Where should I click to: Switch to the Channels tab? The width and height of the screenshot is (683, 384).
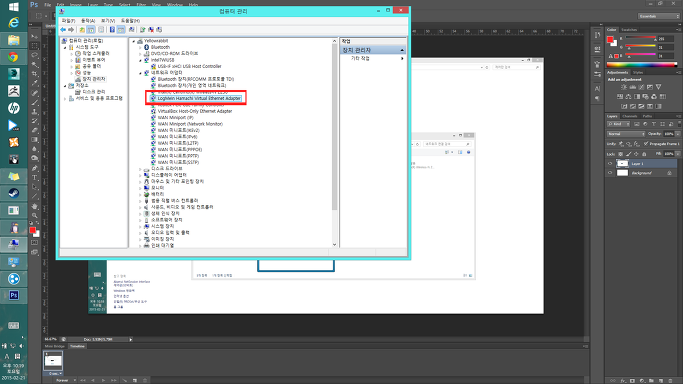click(x=629, y=116)
